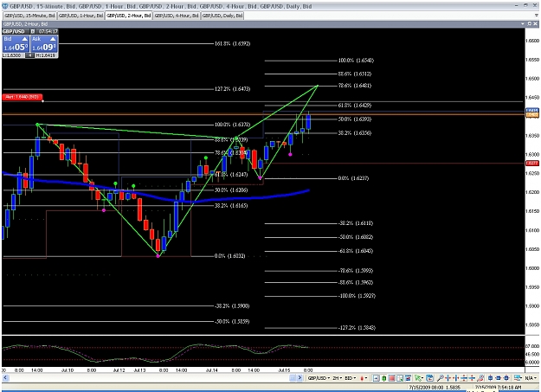
Task: Open the GBP/USD 4-Hour Bid tab
Action: coord(177,16)
